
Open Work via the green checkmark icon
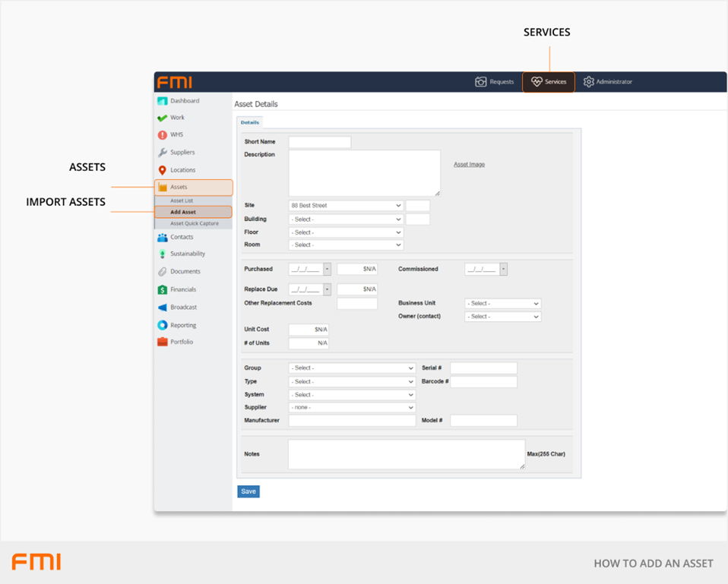[162, 118]
